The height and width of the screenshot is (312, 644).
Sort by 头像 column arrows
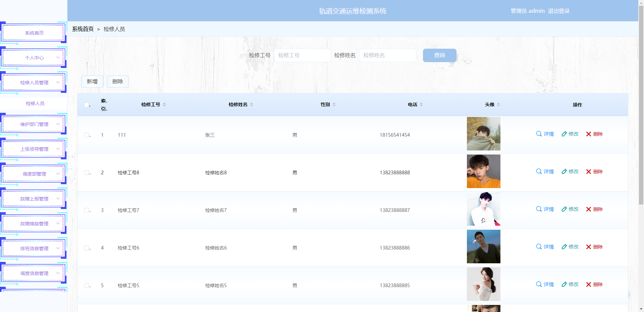tap(498, 104)
